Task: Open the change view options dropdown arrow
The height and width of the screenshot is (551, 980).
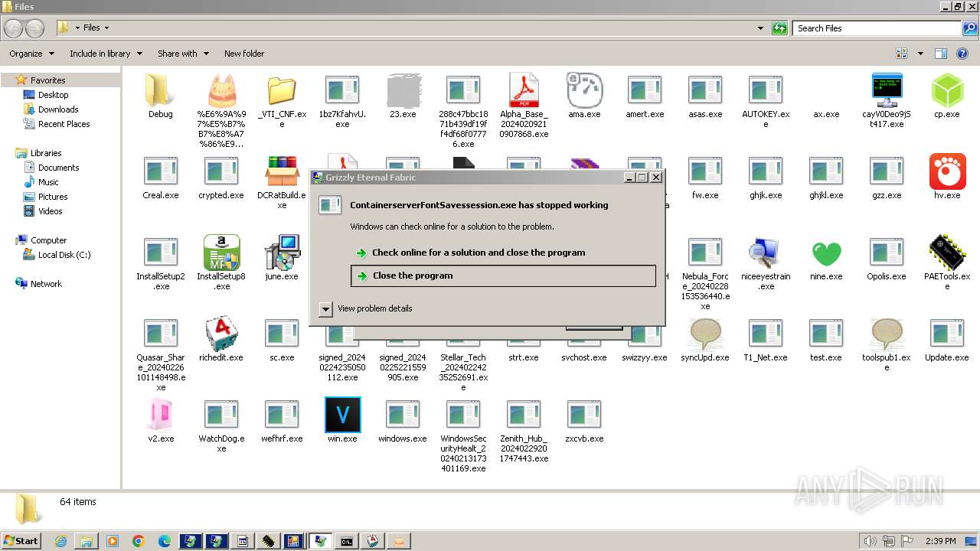Action: (920, 54)
